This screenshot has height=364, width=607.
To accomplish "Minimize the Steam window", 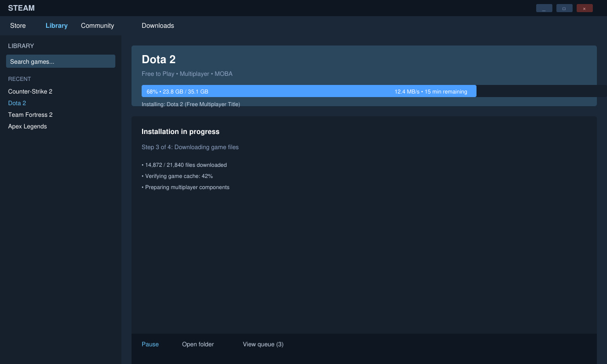I will point(544,8).
